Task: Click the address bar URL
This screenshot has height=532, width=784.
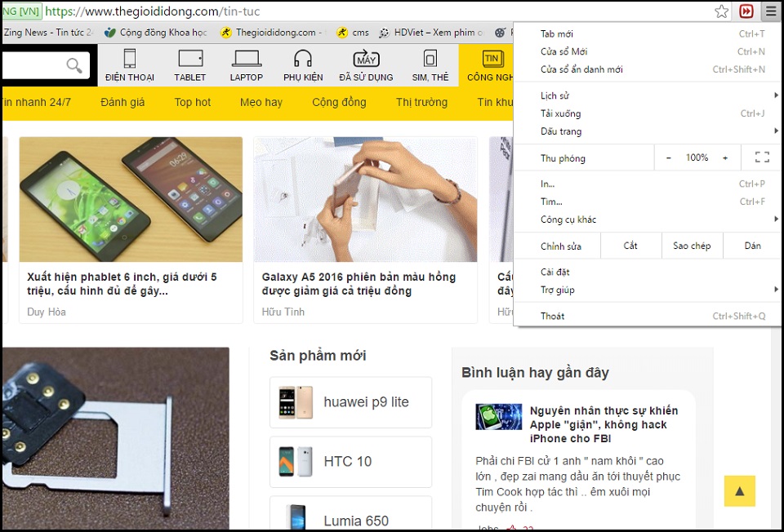Action: [153, 11]
